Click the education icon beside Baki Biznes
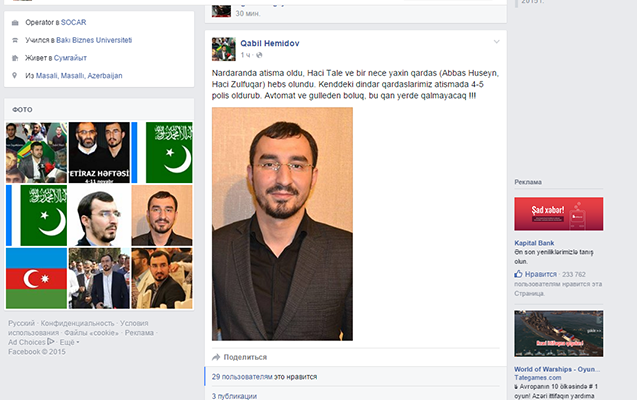637x400 pixels. click(15, 40)
